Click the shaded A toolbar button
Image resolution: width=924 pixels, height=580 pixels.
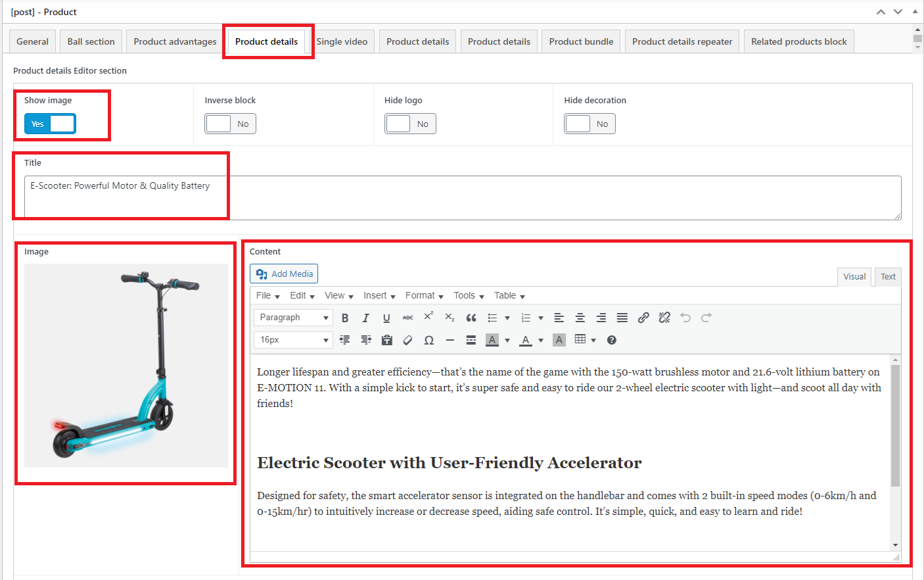(x=559, y=340)
